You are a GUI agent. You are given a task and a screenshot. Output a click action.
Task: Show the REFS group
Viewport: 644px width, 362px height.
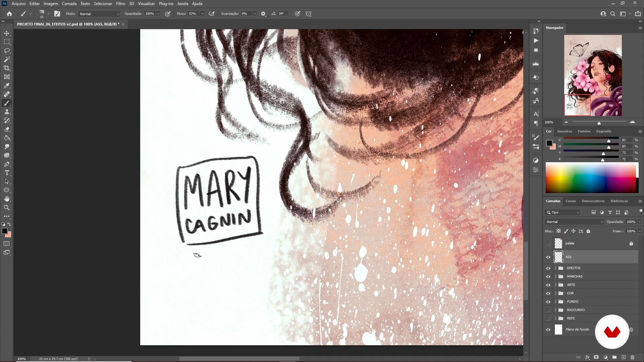(548, 318)
